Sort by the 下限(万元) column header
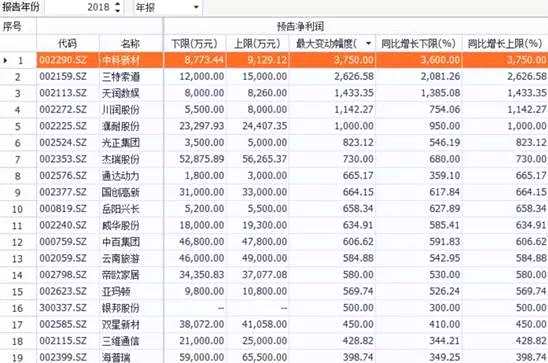Viewport: 548px width, 363px height. (194, 43)
